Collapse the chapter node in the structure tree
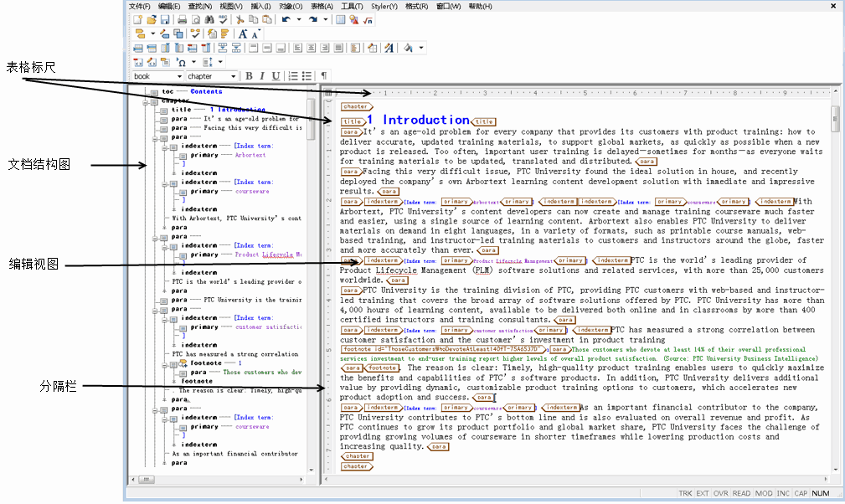 [x=146, y=101]
